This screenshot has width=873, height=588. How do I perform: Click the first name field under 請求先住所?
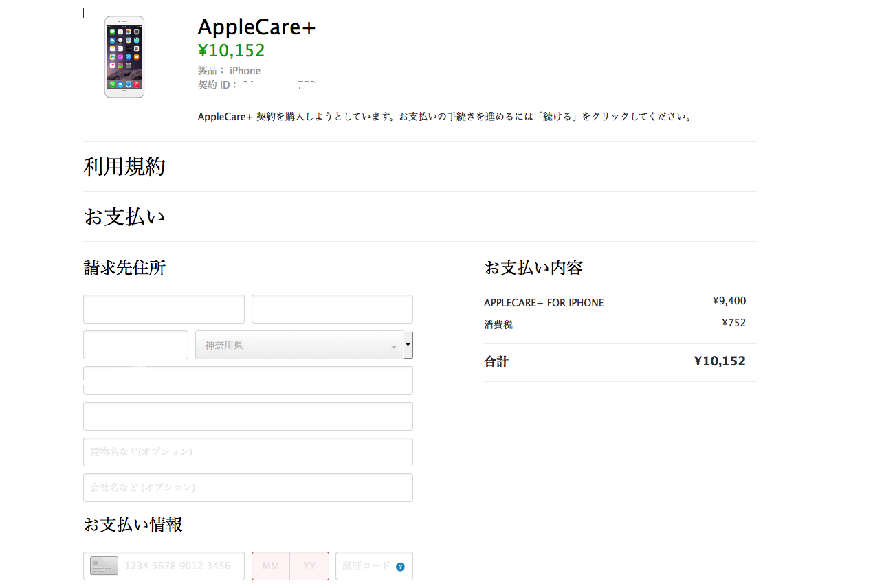click(164, 309)
